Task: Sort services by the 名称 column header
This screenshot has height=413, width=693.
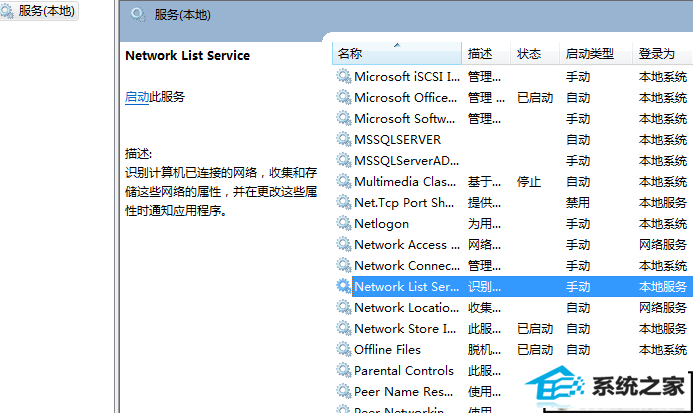Action: pos(396,54)
